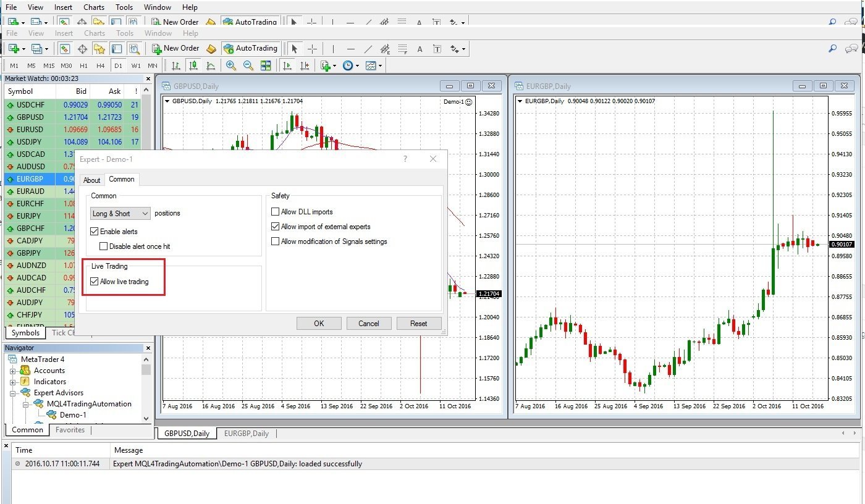The width and height of the screenshot is (865, 504).
Task: Open the Long & Short positions dropdown
Action: (120, 214)
